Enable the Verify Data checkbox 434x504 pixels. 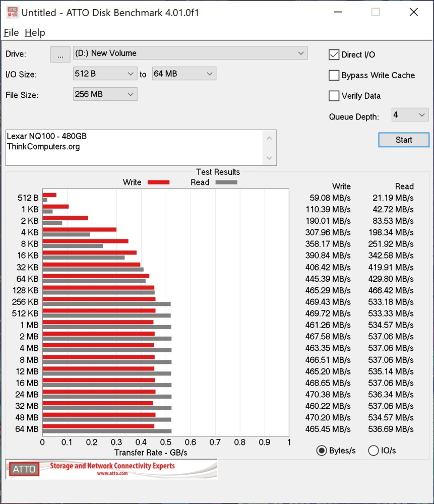(334, 96)
